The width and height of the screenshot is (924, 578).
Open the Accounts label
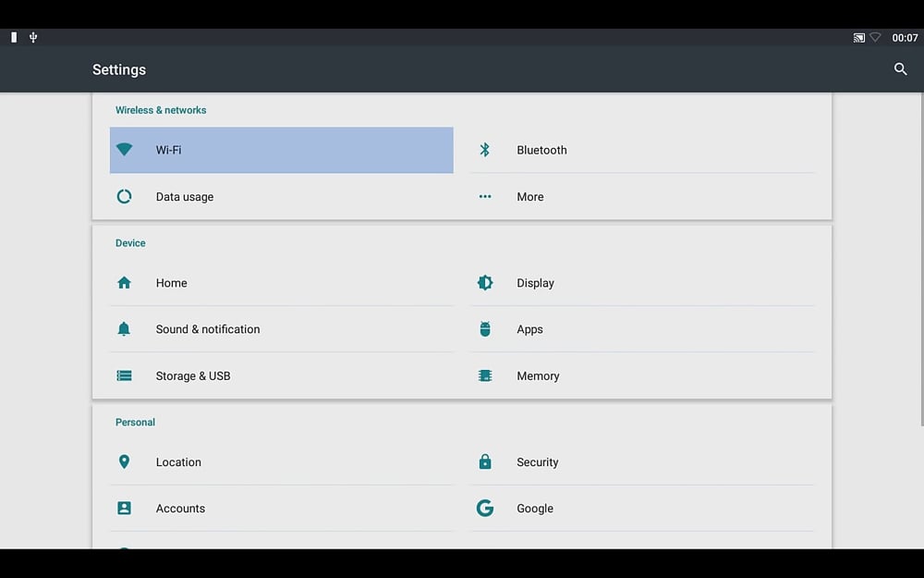180,509
